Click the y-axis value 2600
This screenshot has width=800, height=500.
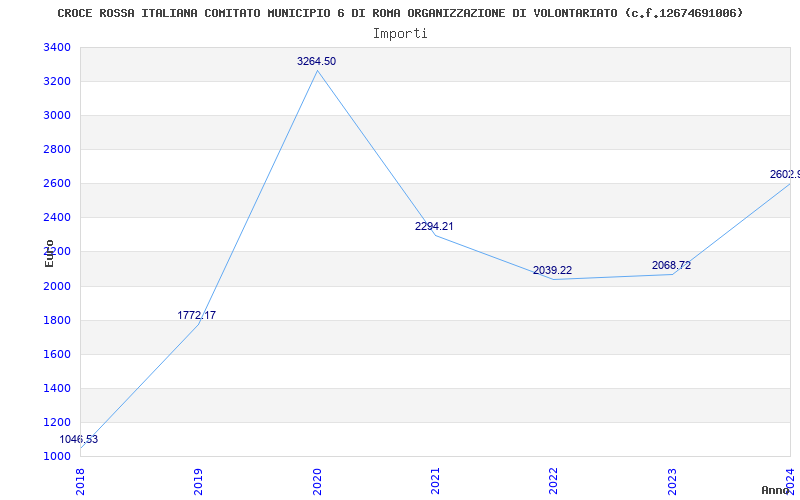(57, 183)
